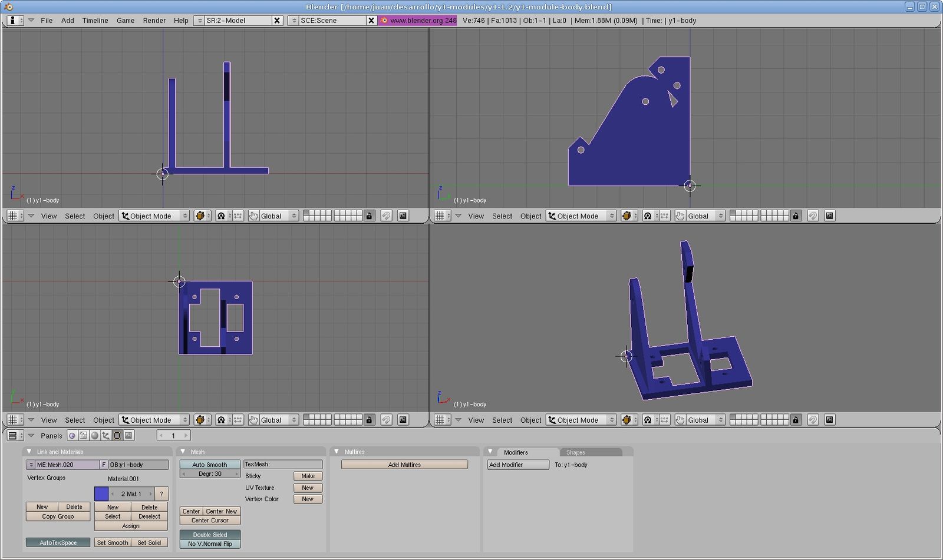The width and height of the screenshot is (943, 560).
Task: Toggle the 3D manipulator hand in front-view header
Action: pos(253,216)
